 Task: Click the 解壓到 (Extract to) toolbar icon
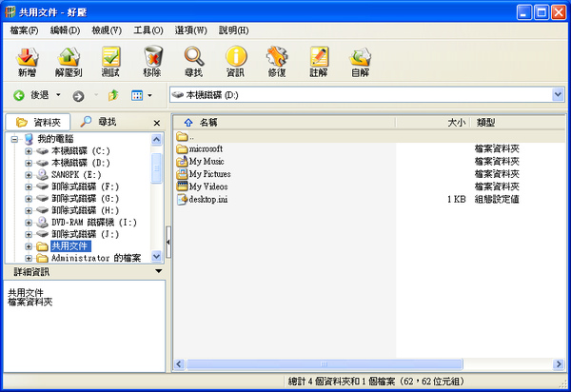(69, 62)
